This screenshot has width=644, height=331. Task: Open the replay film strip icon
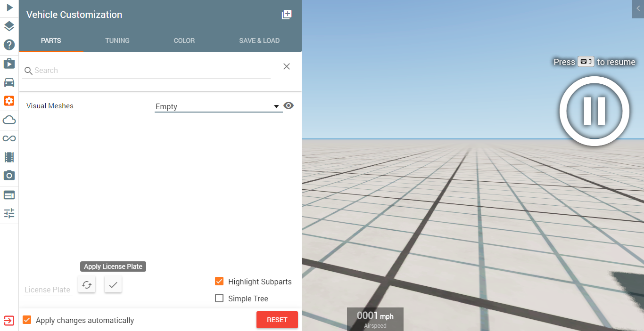click(9, 157)
